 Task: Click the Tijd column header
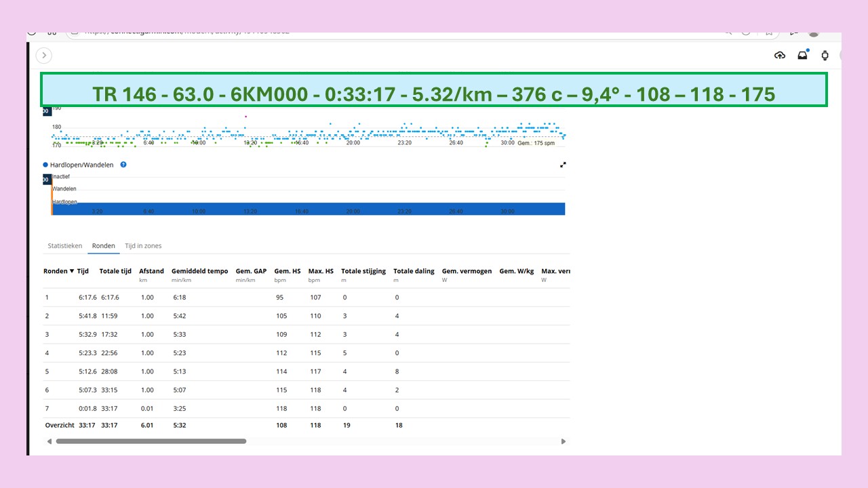(83, 271)
